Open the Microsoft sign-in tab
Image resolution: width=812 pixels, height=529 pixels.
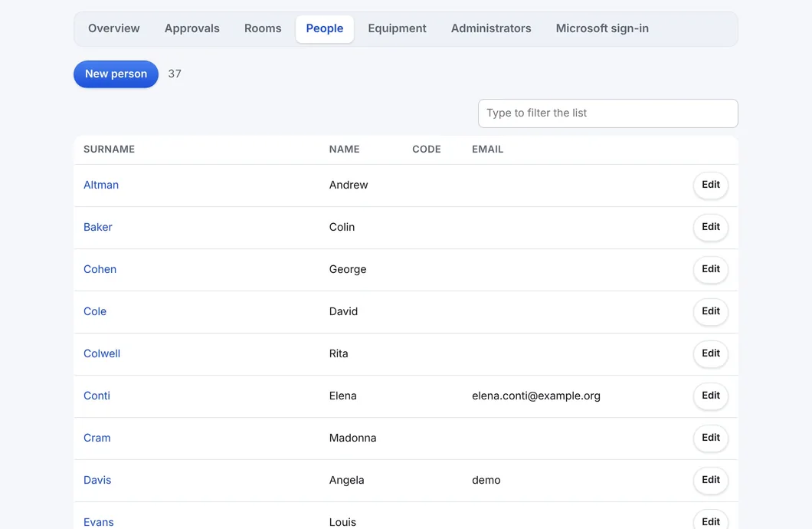[602, 28]
